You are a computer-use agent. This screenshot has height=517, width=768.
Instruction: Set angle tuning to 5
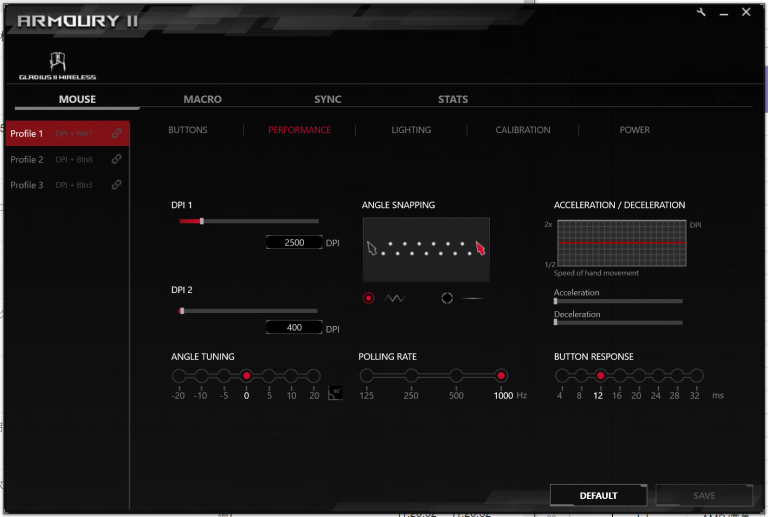[268, 376]
